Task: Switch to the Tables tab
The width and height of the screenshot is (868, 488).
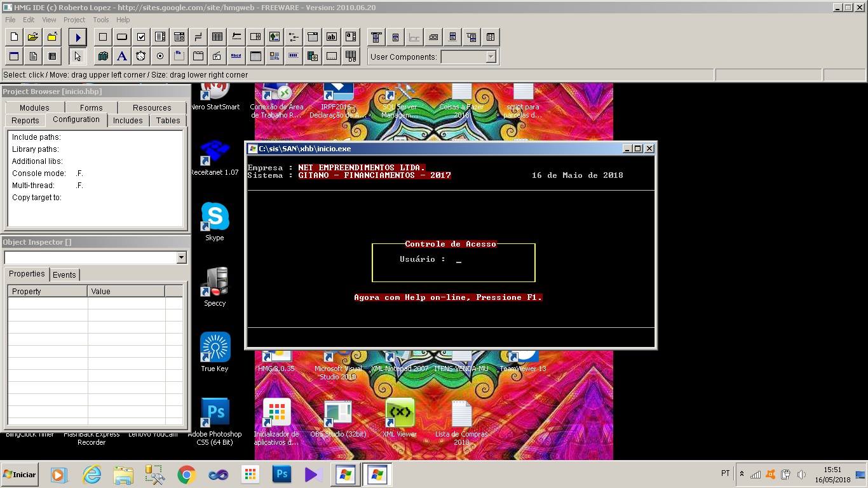Action: [x=168, y=120]
